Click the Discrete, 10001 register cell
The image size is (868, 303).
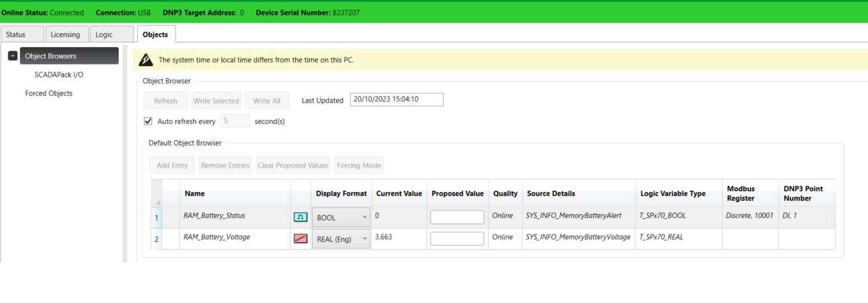[x=750, y=218]
